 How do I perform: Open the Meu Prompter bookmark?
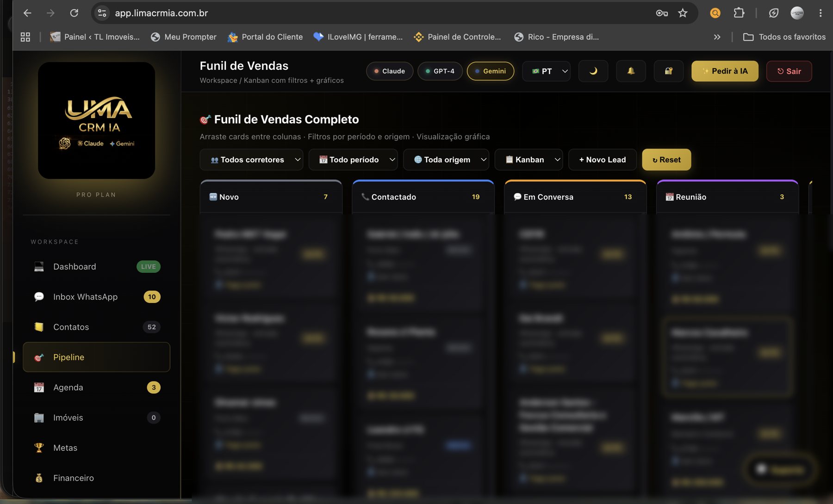tap(184, 37)
